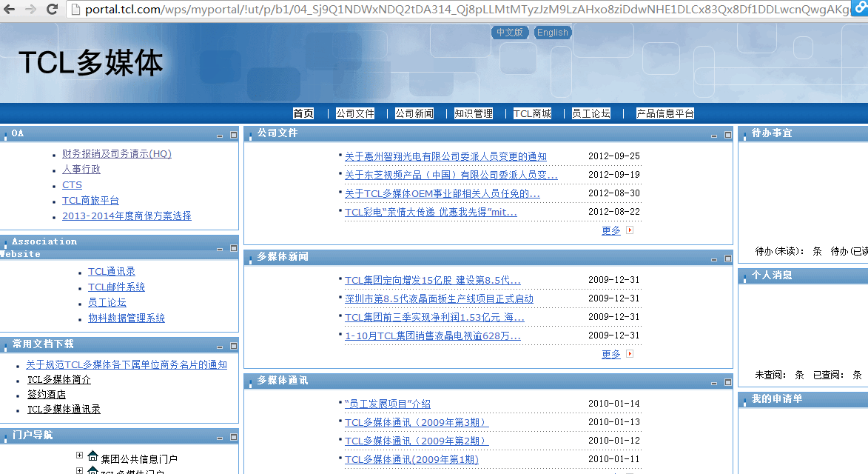Select the 集团公共信息门户 home icon
Image resolution: width=868 pixels, height=474 pixels.
coord(93,455)
